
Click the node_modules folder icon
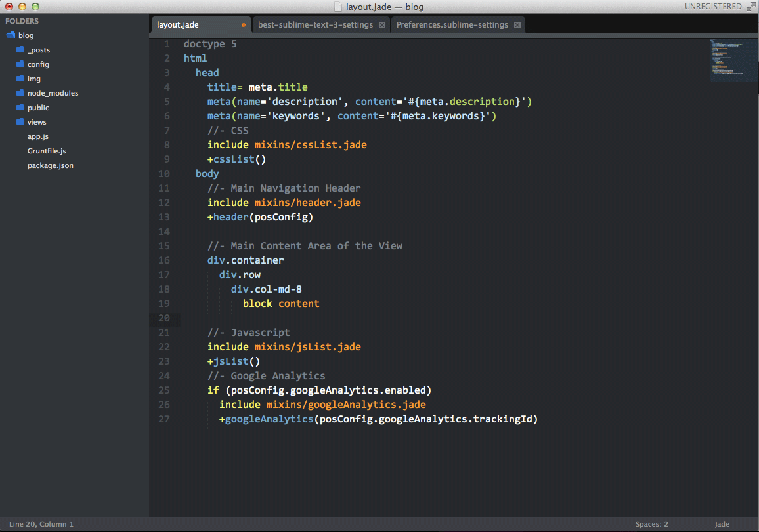[20, 93]
